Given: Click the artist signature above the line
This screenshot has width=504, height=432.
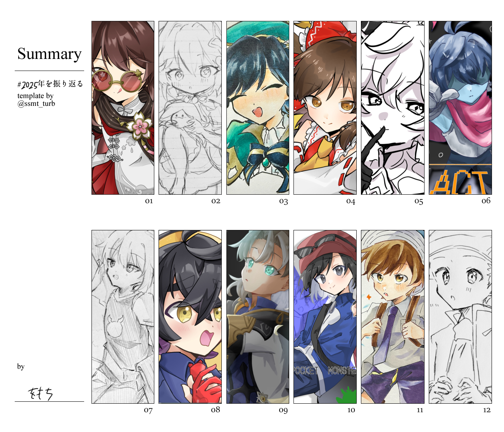Looking at the screenshot, I should pos(40,394).
